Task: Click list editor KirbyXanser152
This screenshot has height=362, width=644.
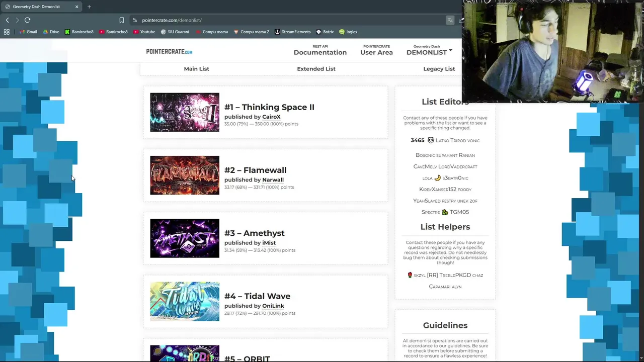Action: pos(438,190)
